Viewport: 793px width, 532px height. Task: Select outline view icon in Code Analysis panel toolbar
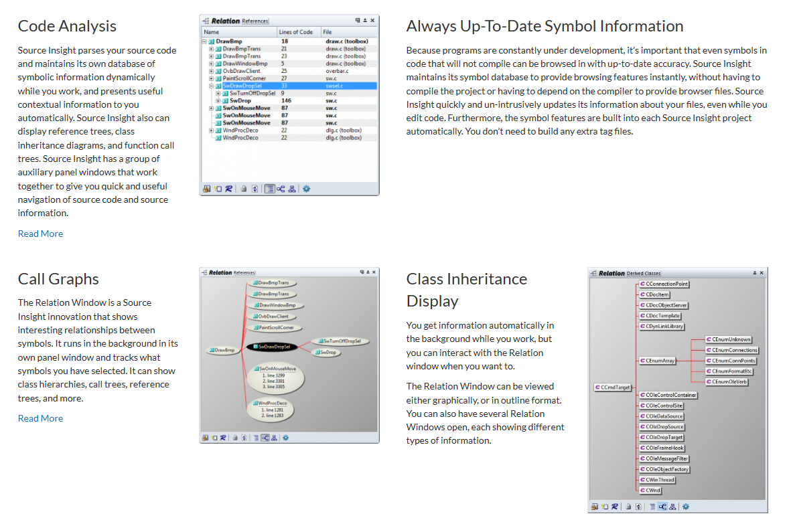269,189
